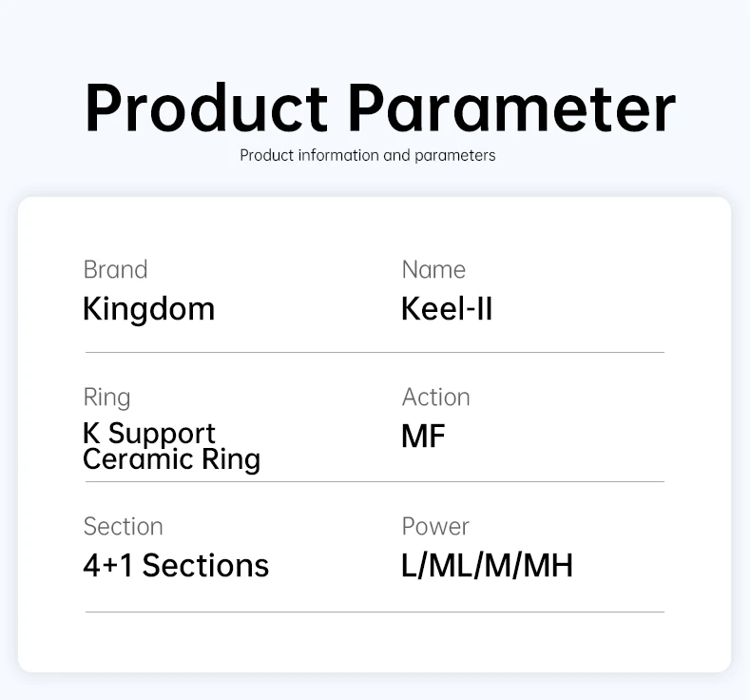This screenshot has width=751, height=700.
Task: Click the divider line under Ceramic Ring row
Action: 375,482
